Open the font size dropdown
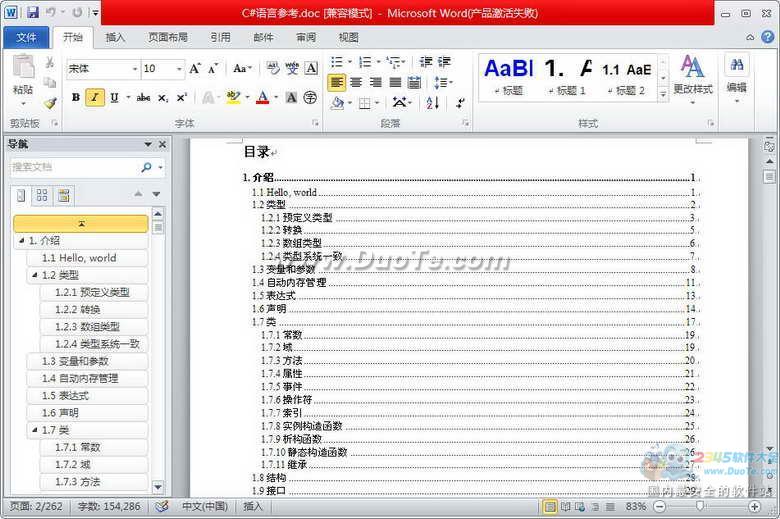Viewport: 780px width, 519px height. point(179,69)
